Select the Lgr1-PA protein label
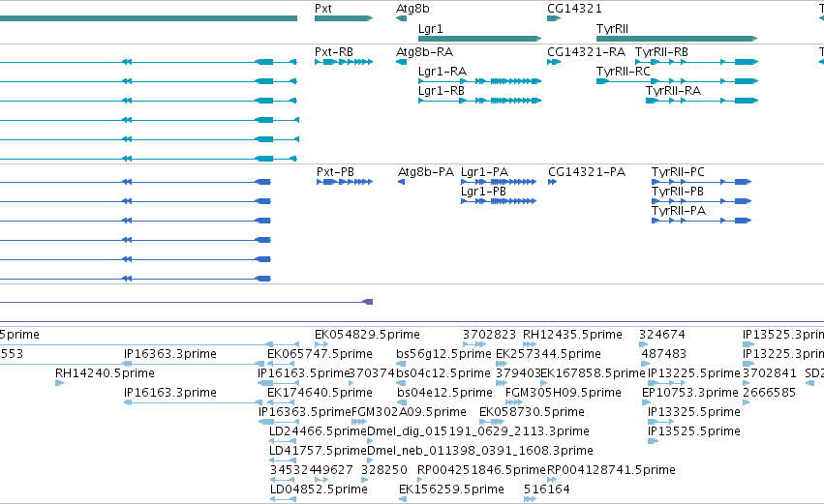This screenshot has width=824, height=504. [484, 172]
